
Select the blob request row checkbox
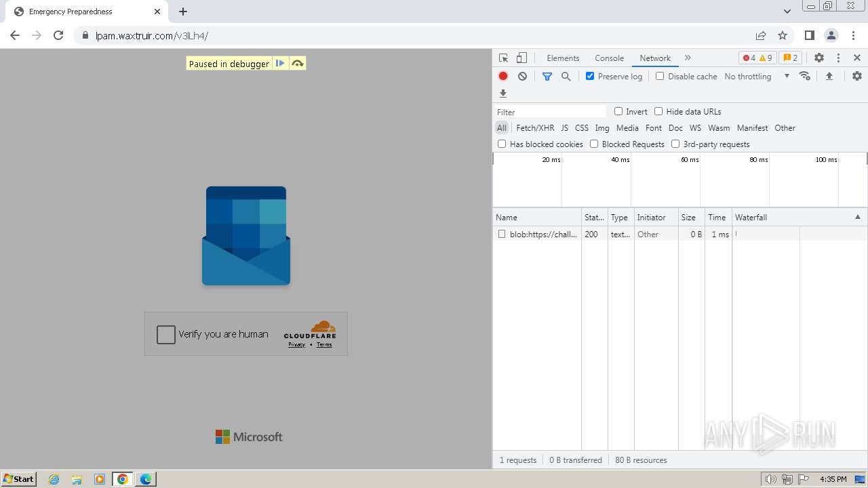click(x=502, y=234)
